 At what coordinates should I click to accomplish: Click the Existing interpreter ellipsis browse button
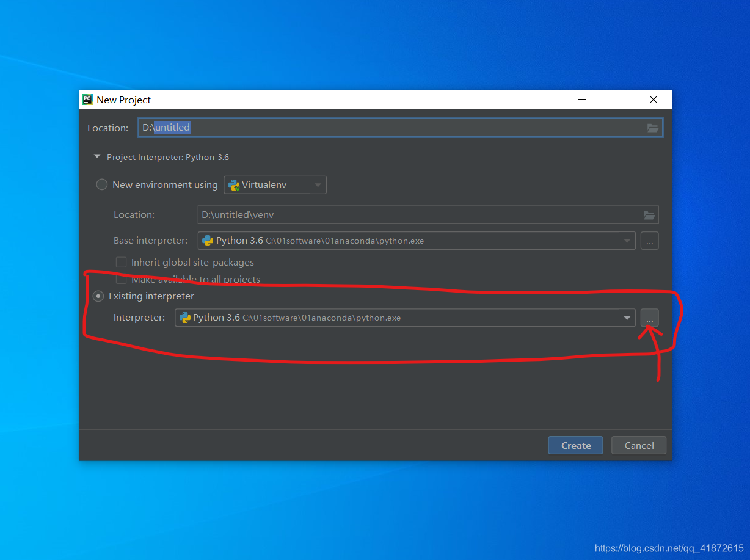(x=649, y=318)
